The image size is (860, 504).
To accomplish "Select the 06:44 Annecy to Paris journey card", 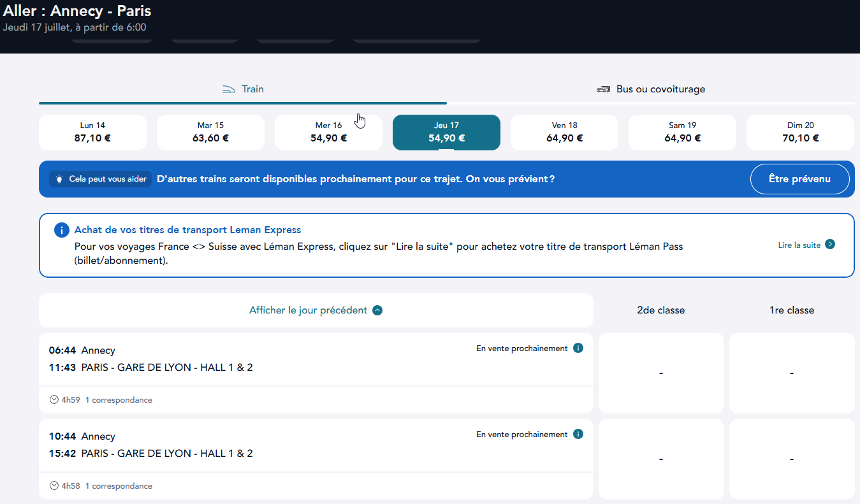I will click(316, 373).
